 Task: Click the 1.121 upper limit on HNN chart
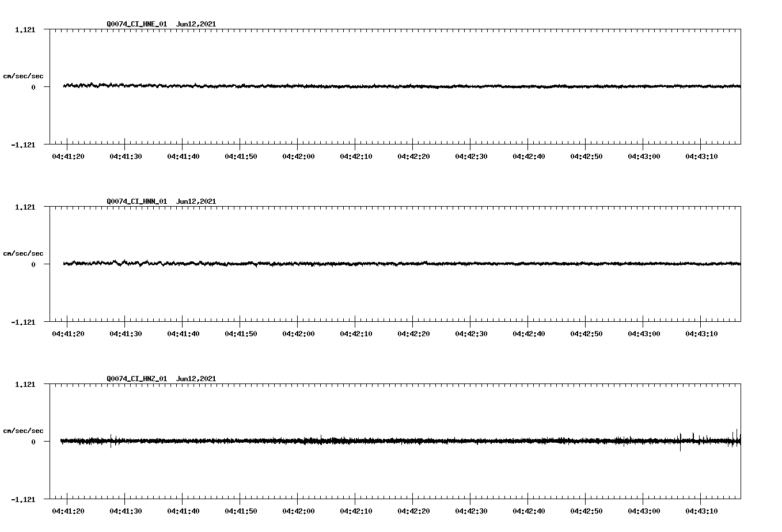pos(25,207)
